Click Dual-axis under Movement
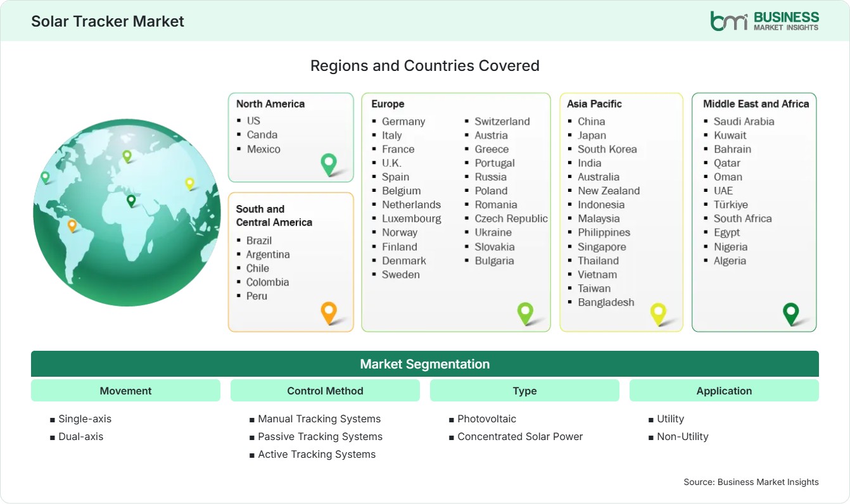Screen dimensions: 850x504 click(x=80, y=436)
